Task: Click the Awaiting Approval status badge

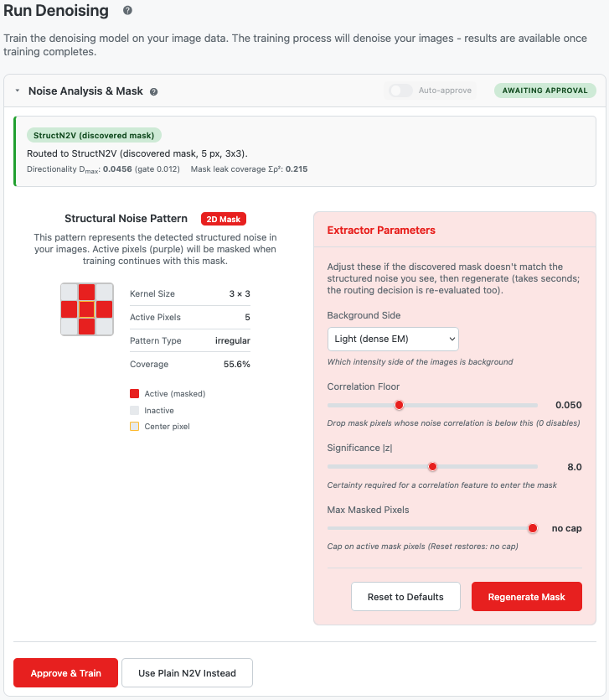Action: point(544,91)
